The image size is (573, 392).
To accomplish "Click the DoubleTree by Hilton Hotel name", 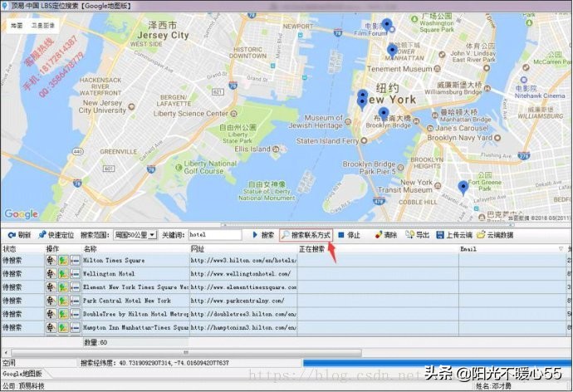I will 135,314.
